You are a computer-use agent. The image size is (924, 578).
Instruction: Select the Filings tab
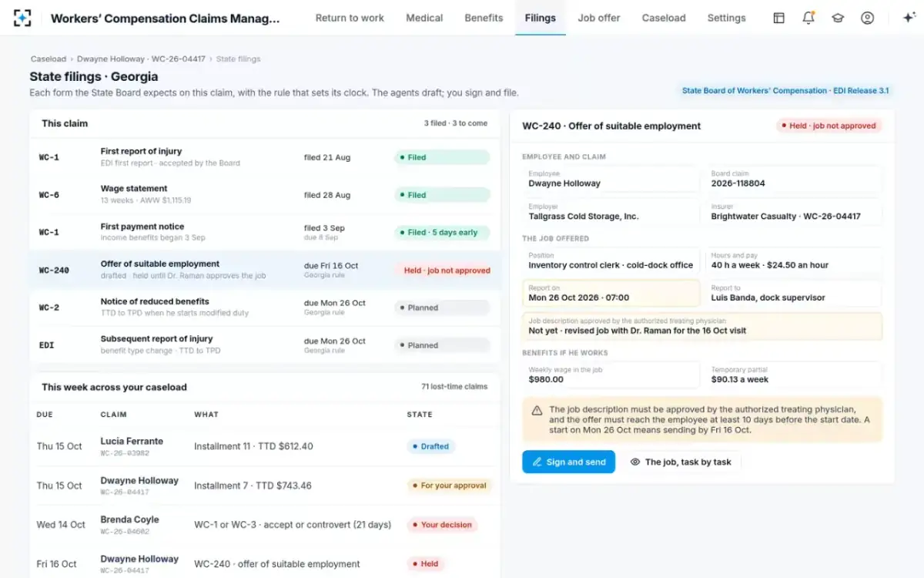[x=540, y=18]
